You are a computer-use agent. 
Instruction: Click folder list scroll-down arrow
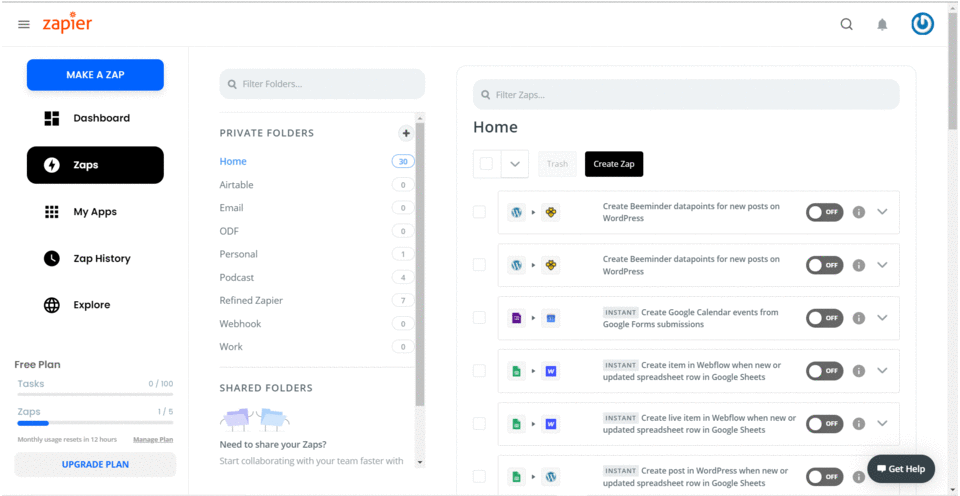420,462
